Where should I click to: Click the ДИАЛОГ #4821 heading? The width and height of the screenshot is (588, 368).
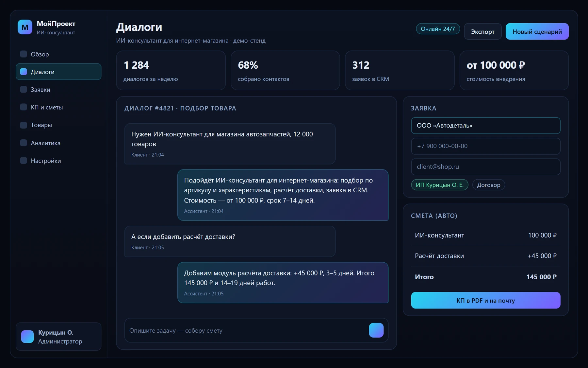click(180, 108)
